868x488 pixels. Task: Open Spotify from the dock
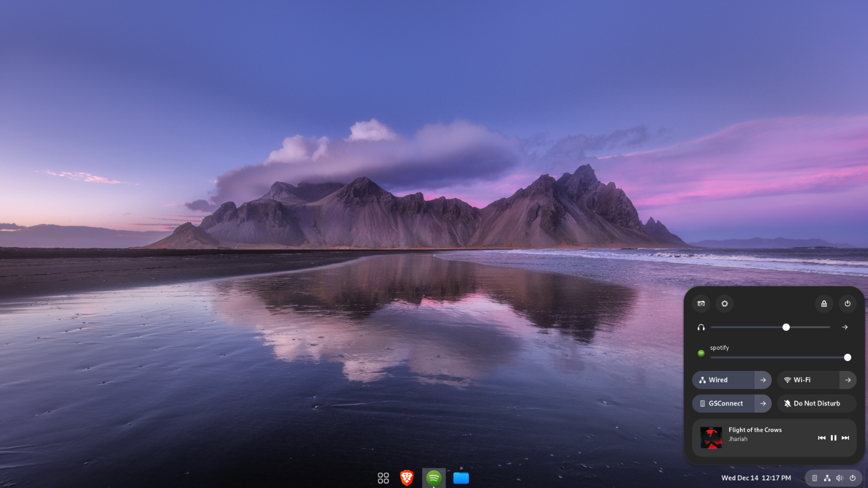434,478
